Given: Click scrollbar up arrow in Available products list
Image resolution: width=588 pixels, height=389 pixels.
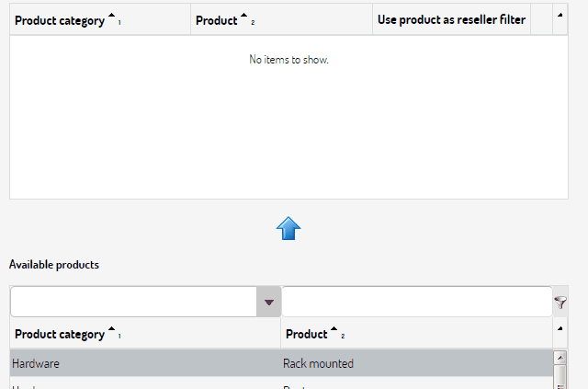Looking at the screenshot, I should (560, 358).
